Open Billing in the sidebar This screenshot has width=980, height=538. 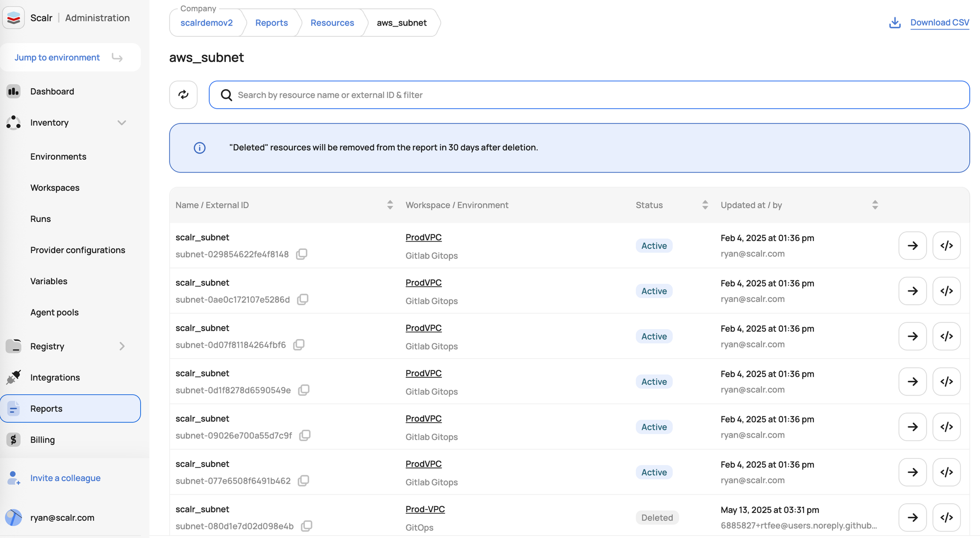(x=43, y=440)
